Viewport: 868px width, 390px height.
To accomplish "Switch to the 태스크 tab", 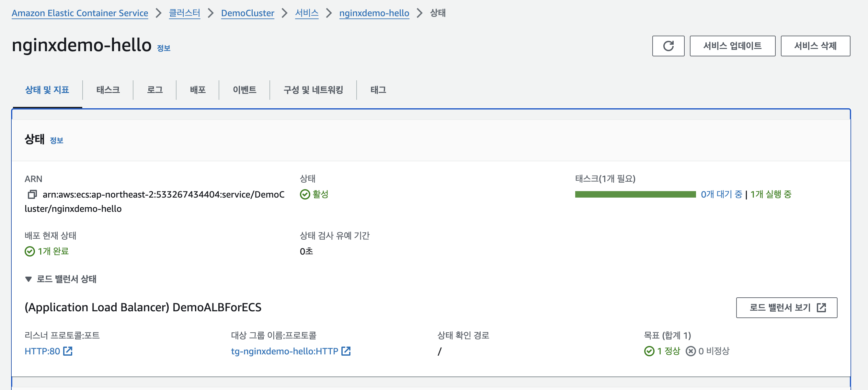I will point(108,90).
